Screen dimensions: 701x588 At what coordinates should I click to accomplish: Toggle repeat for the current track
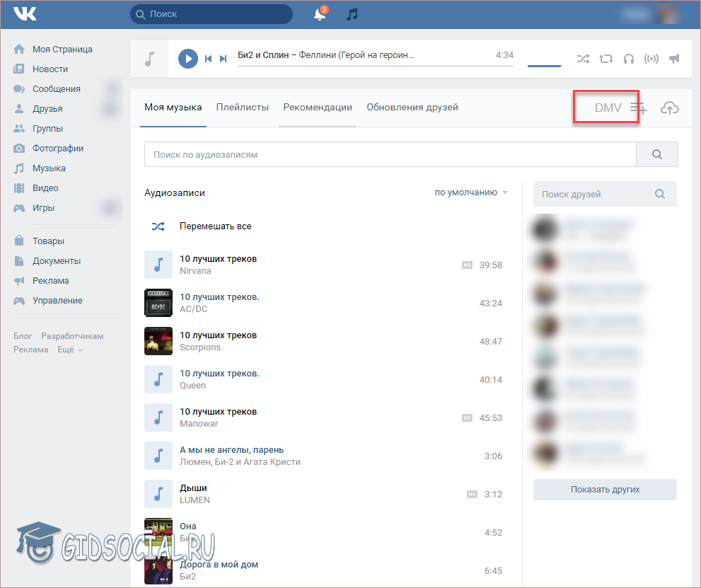[x=606, y=59]
